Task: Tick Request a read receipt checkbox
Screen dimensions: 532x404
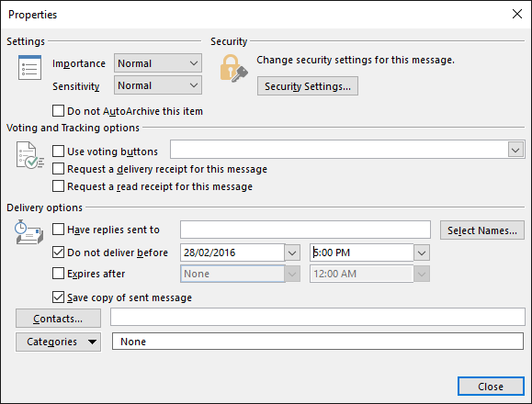Action: pyautogui.click(x=58, y=186)
